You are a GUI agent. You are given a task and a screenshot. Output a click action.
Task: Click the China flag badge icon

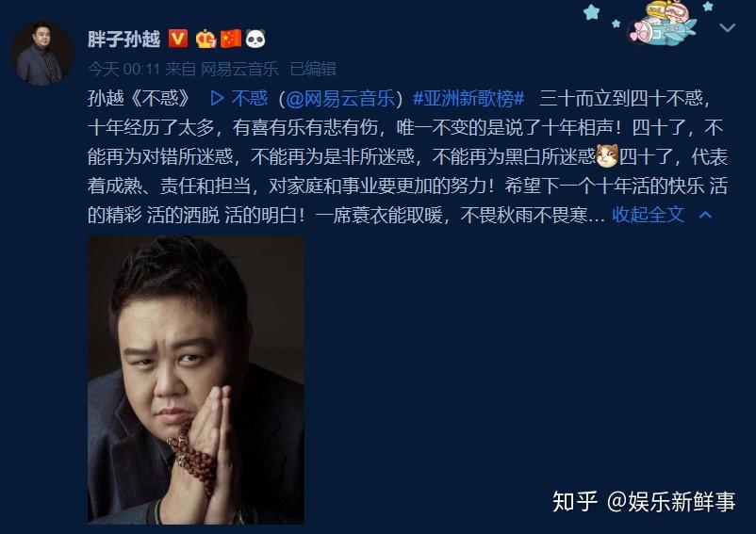[230, 39]
